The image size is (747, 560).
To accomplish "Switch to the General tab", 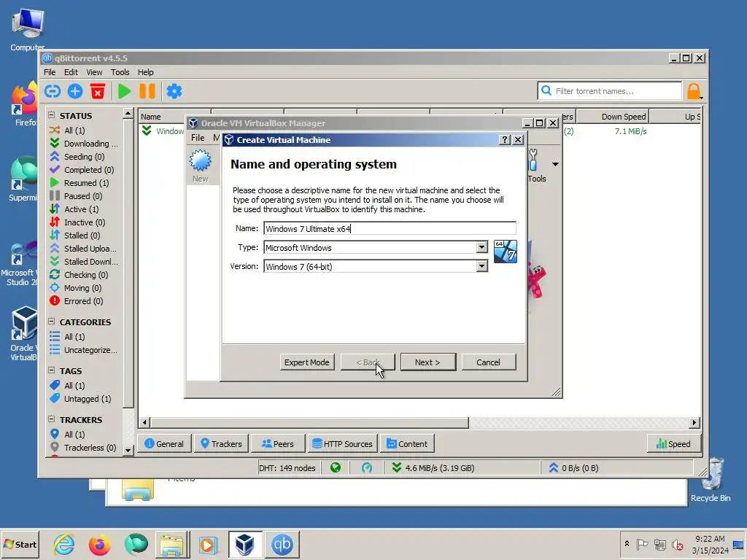I will click(x=164, y=444).
